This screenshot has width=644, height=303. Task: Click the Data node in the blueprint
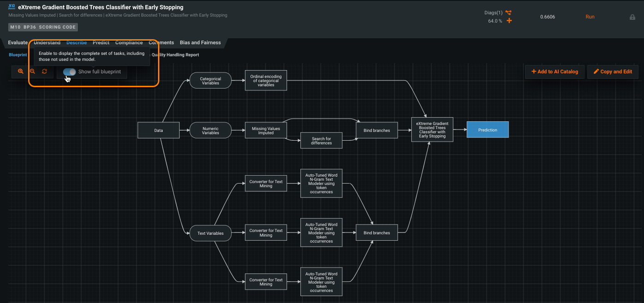coord(158,130)
